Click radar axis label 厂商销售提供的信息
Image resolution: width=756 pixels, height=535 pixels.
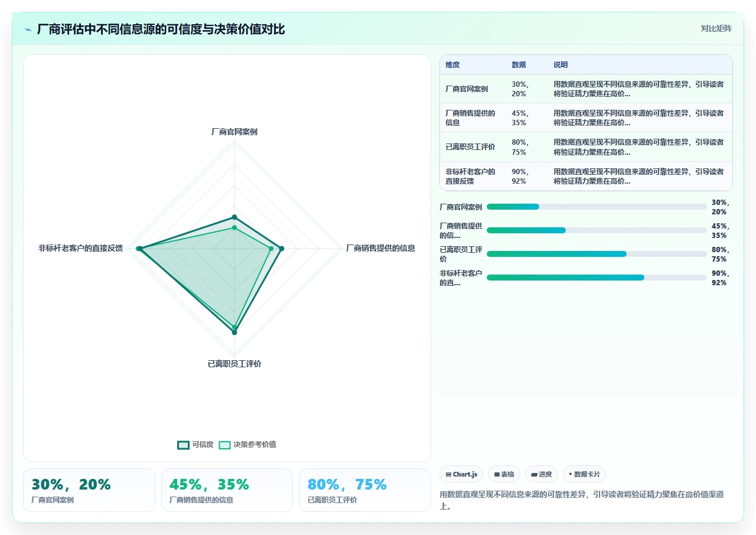tap(380, 248)
